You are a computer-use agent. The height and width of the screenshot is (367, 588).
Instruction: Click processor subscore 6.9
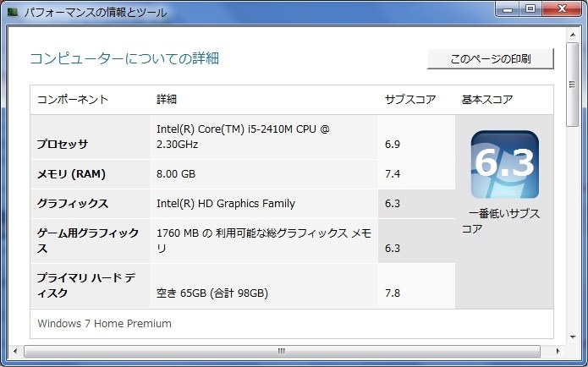[x=393, y=145]
